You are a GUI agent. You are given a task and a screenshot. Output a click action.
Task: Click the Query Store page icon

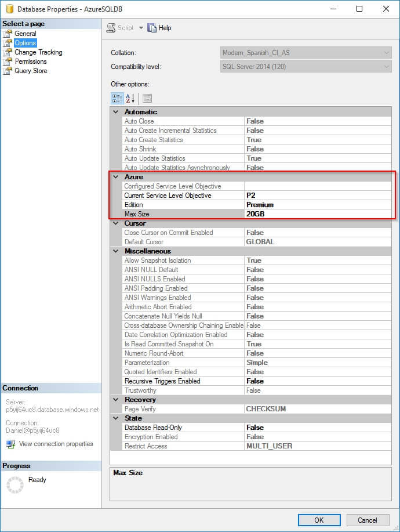tap(8, 71)
